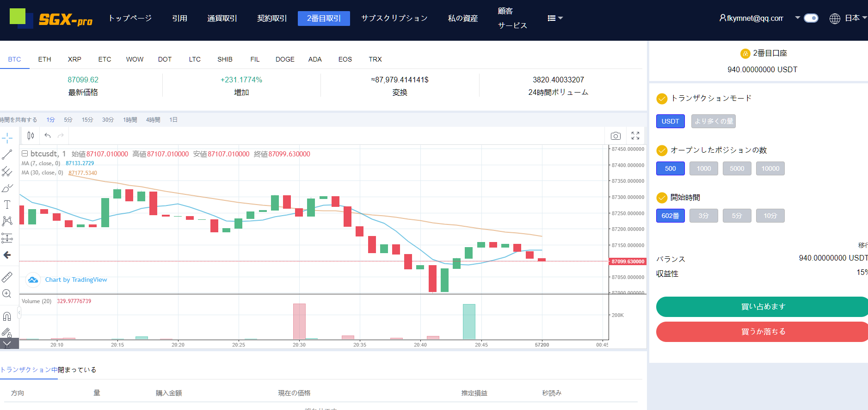Image resolution: width=868 pixels, height=410 pixels.
Task: Select the 602番 start time option
Action: (671, 216)
